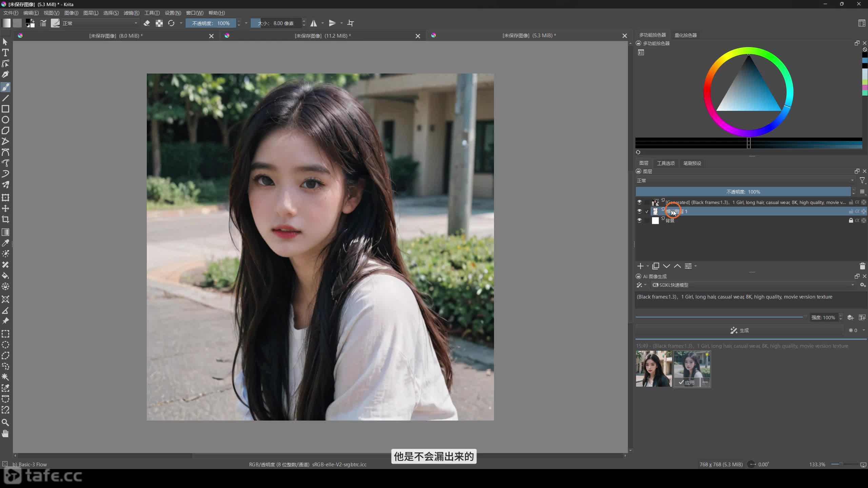Toggle lock on the 背景 layer
The width and height of the screenshot is (868, 488).
(x=851, y=220)
